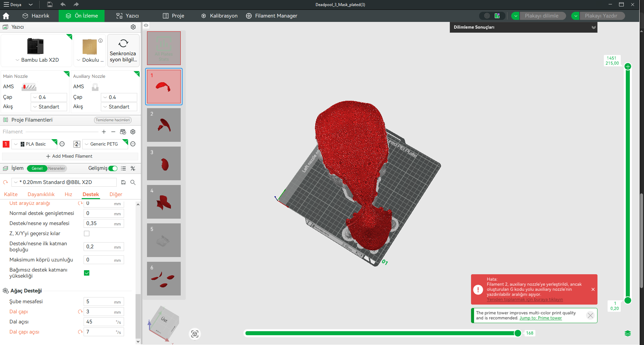Open the Generic PETG filament dropdown

105,144
